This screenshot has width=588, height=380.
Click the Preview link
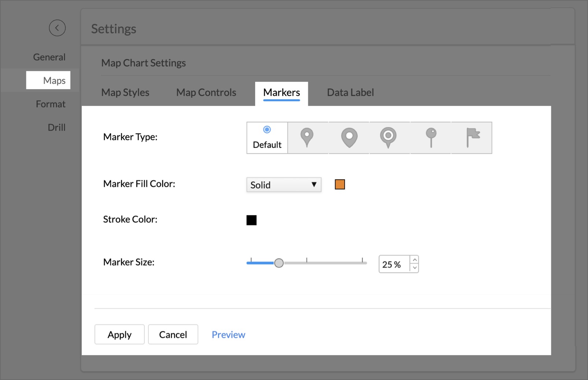(228, 335)
